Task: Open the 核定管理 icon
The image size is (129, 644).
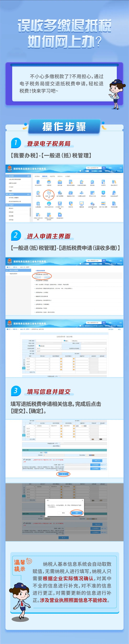Action: click(38, 193)
